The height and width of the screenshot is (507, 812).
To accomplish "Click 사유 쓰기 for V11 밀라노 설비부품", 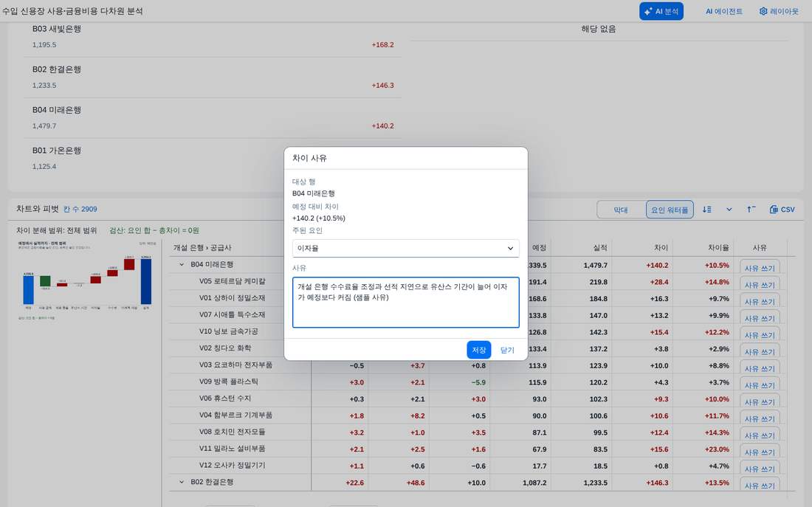I will (759, 452).
